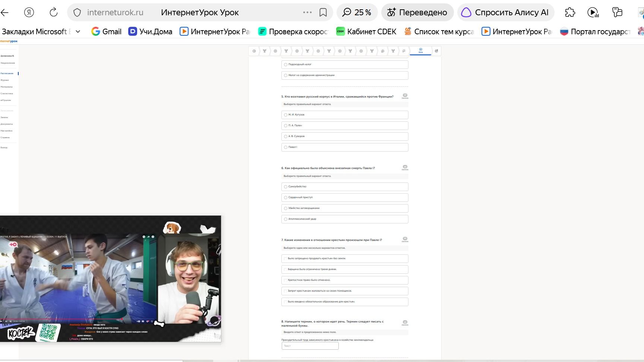
Task: Open аiПушкин in the sidebar
Action: (6, 100)
